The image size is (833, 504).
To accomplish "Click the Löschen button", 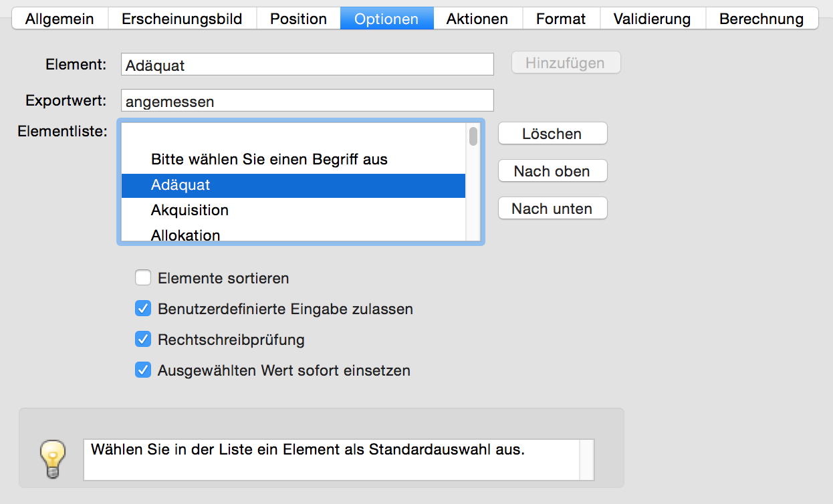I will [552, 134].
